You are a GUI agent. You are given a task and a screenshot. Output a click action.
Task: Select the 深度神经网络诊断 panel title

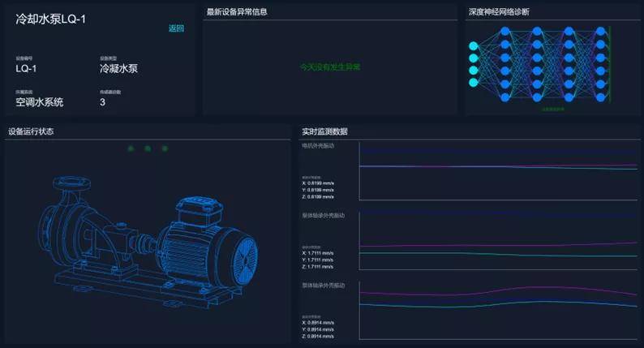click(x=499, y=12)
